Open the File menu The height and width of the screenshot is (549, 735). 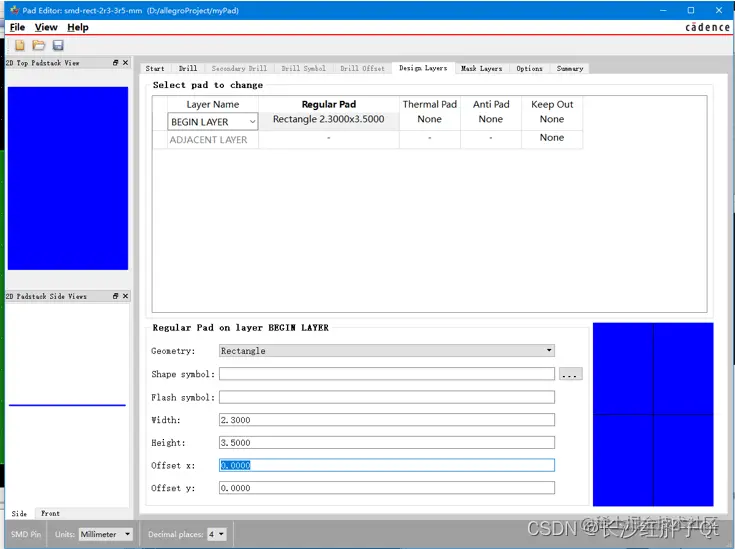[x=17, y=27]
